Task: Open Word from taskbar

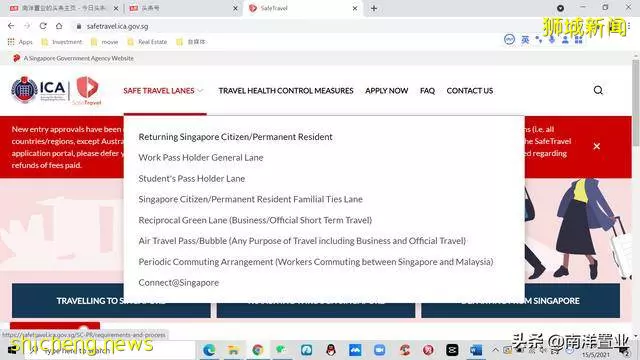Action: pos(476,350)
